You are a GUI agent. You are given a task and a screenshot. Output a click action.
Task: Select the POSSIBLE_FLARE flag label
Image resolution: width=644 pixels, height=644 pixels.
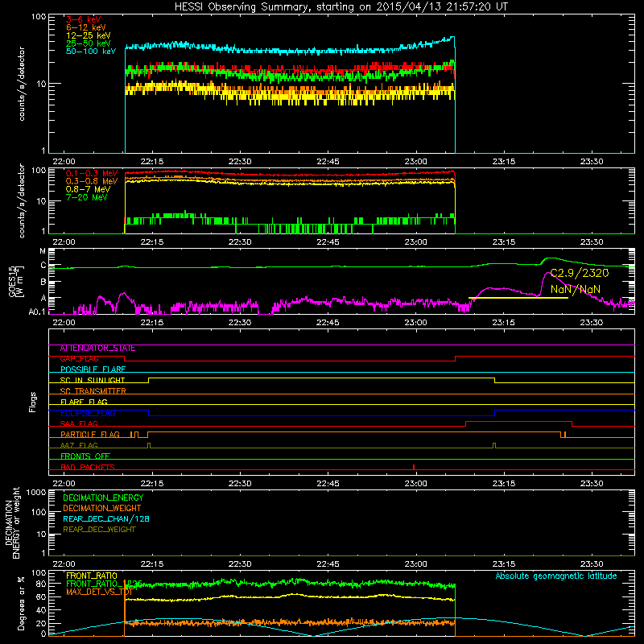[x=93, y=369]
